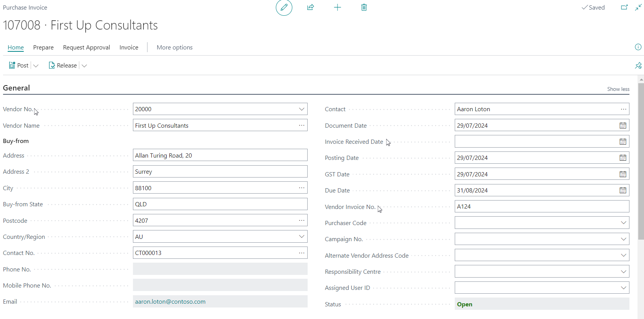Click Vendor Invoice No. A124 field
Viewport: 644px width, 319px height.
point(542,206)
